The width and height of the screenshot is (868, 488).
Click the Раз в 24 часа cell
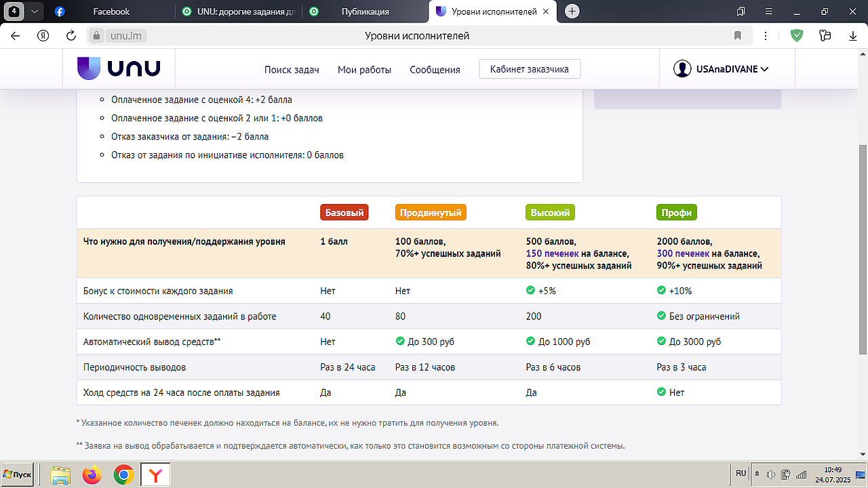click(x=348, y=367)
